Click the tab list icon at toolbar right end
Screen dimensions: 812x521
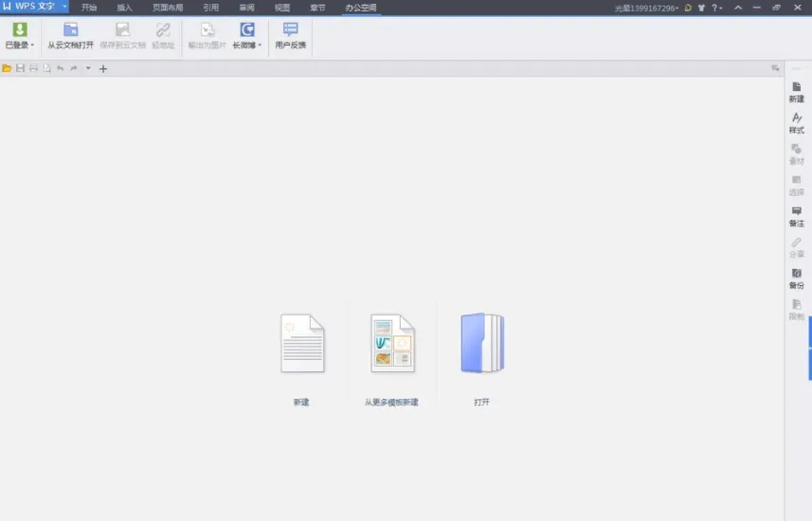[775, 68]
